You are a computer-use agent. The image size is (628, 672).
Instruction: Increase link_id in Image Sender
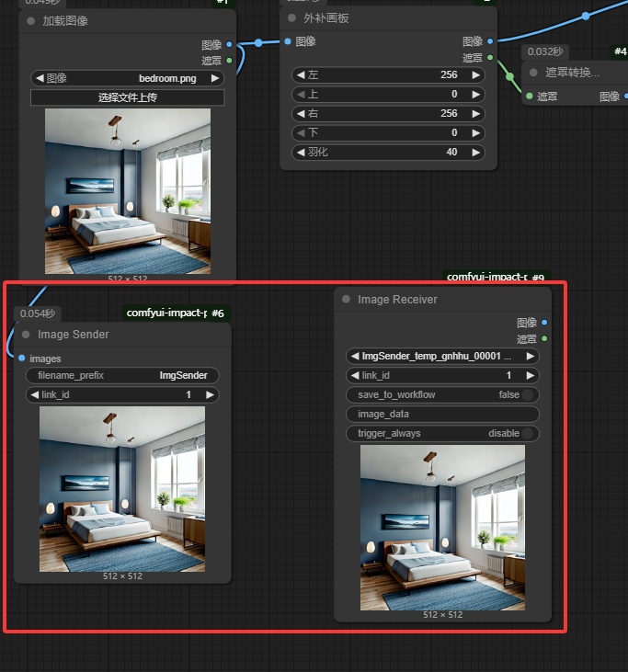point(211,394)
